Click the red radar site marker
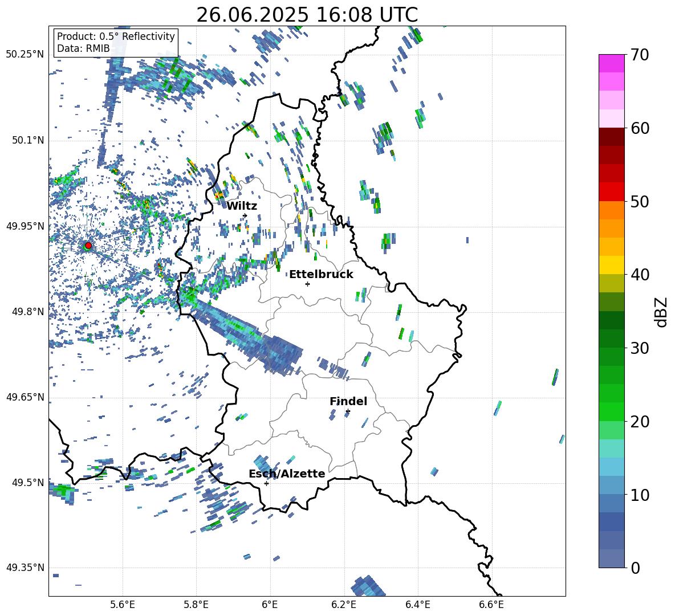Screen dimensions: 675x616 click(x=88, y=246)
